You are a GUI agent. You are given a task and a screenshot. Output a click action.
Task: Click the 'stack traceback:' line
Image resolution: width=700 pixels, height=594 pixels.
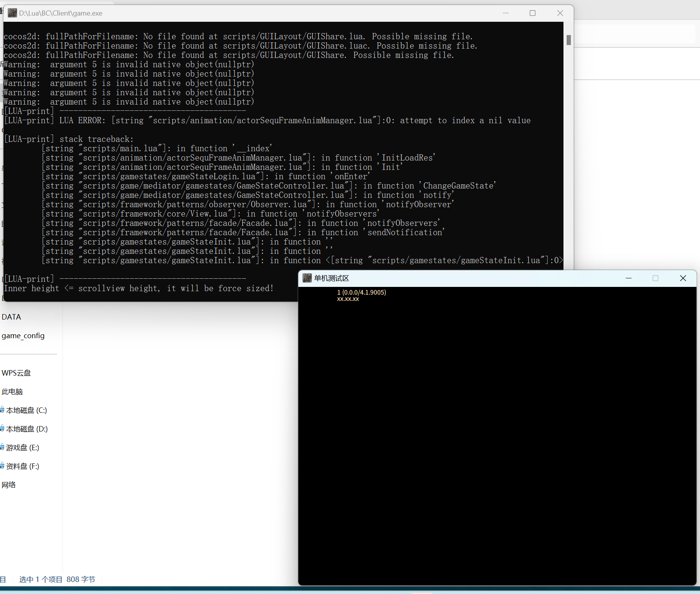click(69, 139)
